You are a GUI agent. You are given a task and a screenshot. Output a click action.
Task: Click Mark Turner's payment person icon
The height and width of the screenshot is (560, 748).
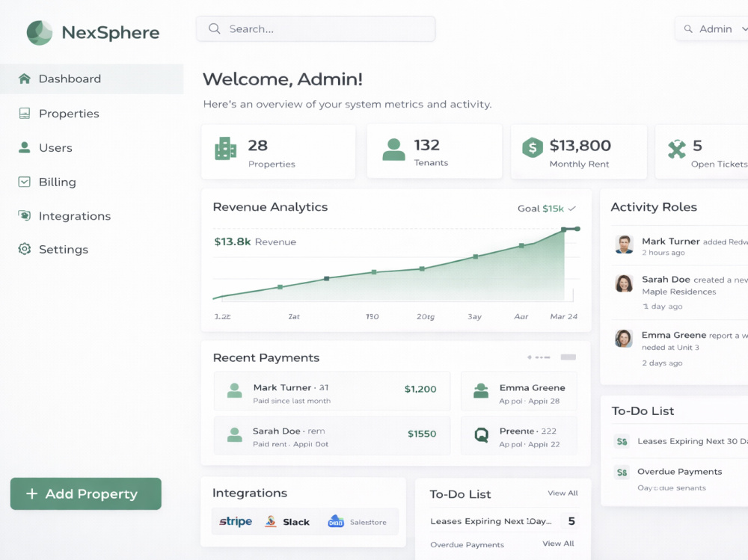(234, 391)
